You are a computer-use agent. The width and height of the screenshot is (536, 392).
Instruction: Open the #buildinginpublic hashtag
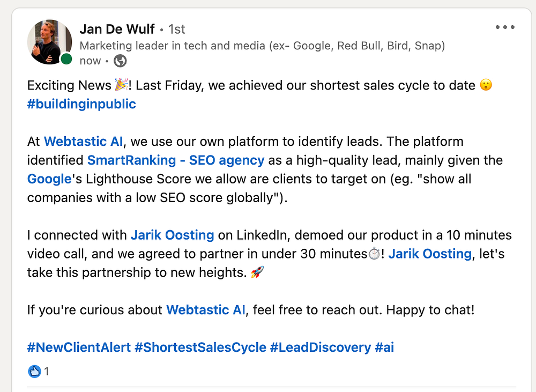[x=81, y=104]
